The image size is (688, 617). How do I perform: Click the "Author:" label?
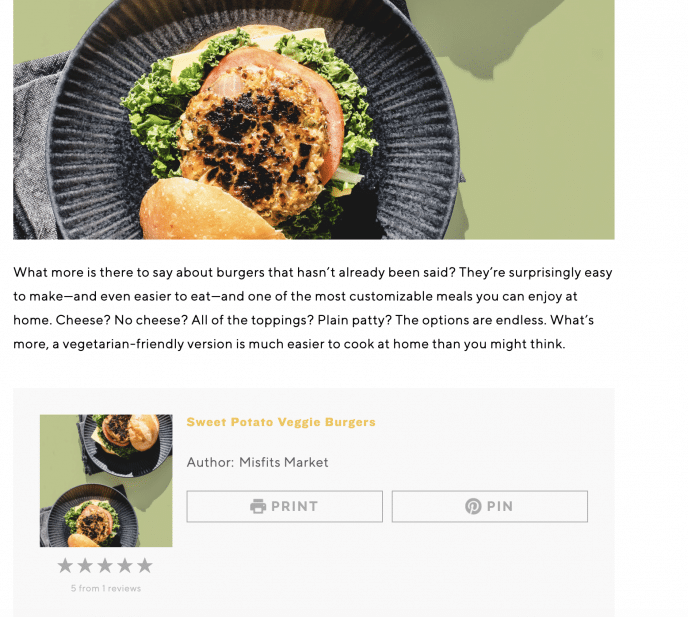(x=210, y=463)
